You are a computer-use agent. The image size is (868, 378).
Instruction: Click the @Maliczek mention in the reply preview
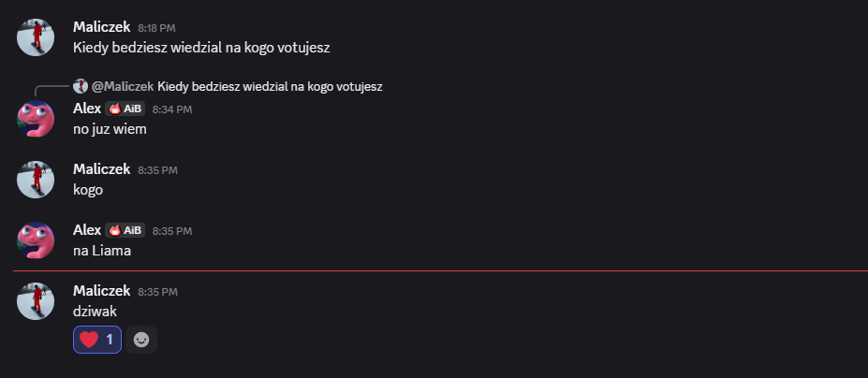click(x=122, y=86)
